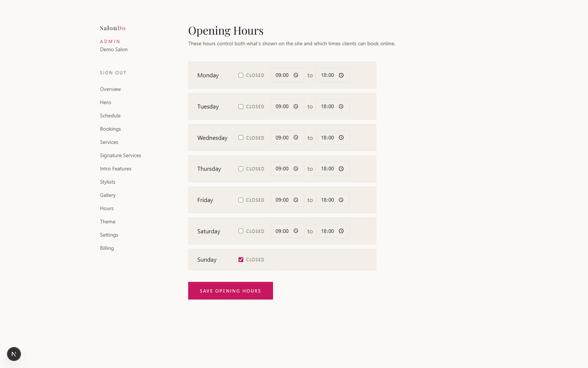Viewport: 588px width, 368px height.
Task: Sign out of the admin
Action: (113, 73)
